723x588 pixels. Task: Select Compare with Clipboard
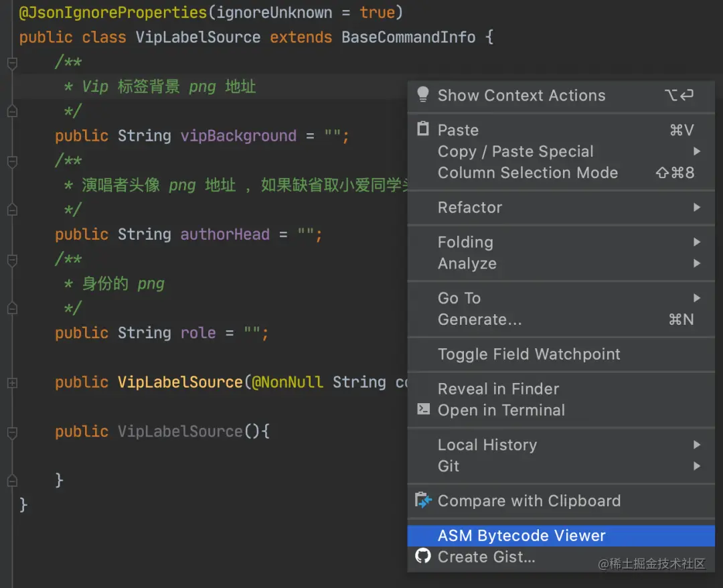(x=561, y=501)
